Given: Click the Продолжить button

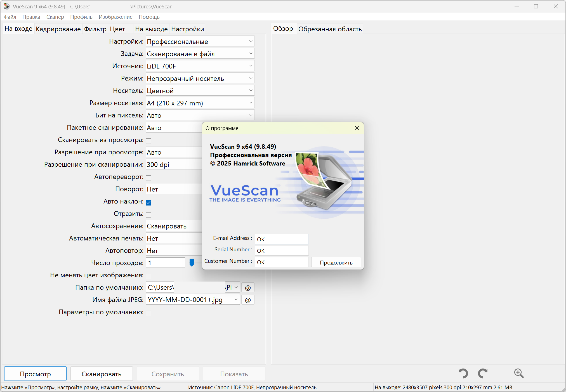Looking at the screenshot, I should (336, 263).
